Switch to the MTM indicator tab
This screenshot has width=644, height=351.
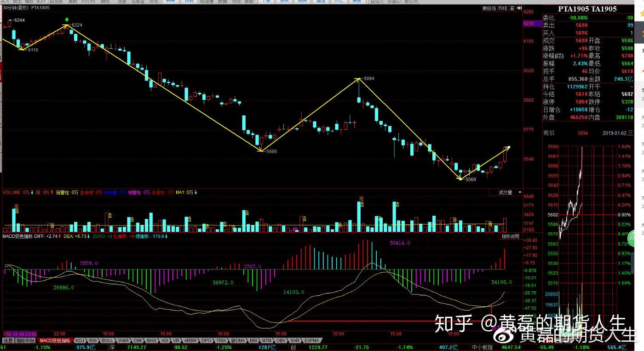tap(266, 341)
